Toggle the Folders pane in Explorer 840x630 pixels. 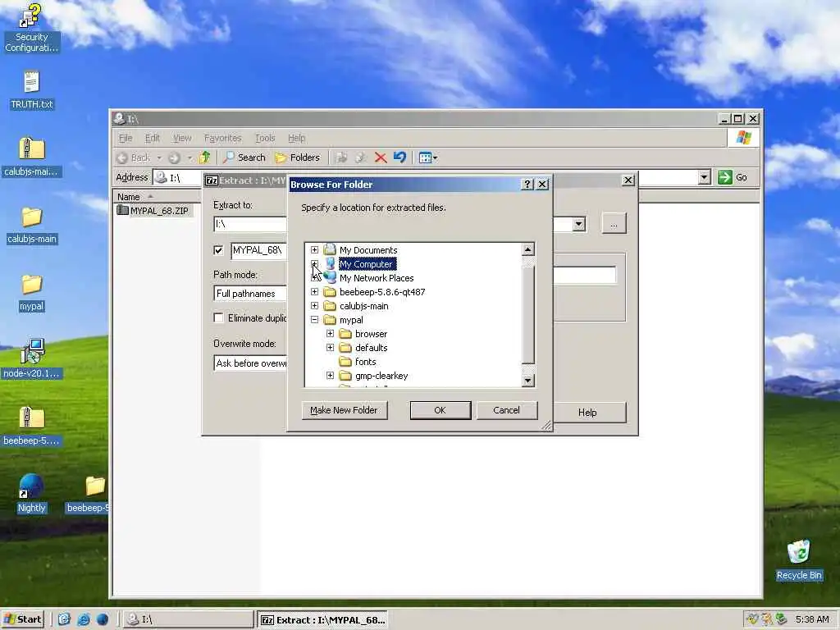(297, 157)
